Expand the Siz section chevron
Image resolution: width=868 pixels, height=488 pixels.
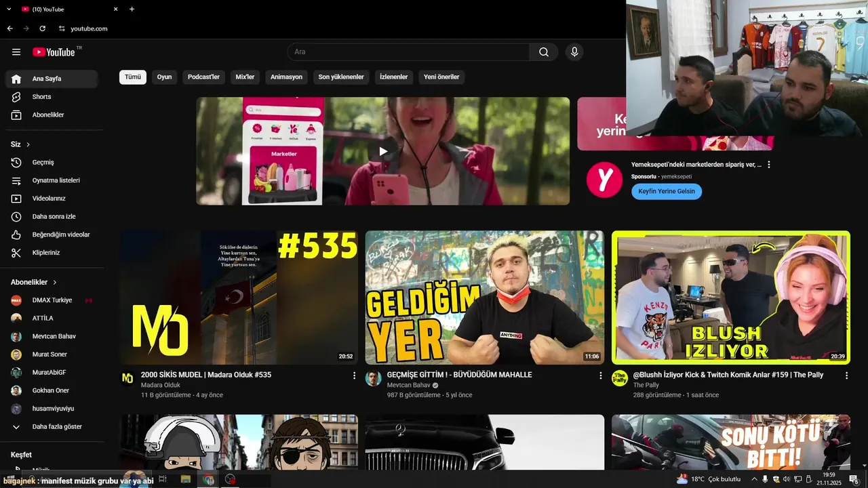pyautogui.click(x=28, y=144)
